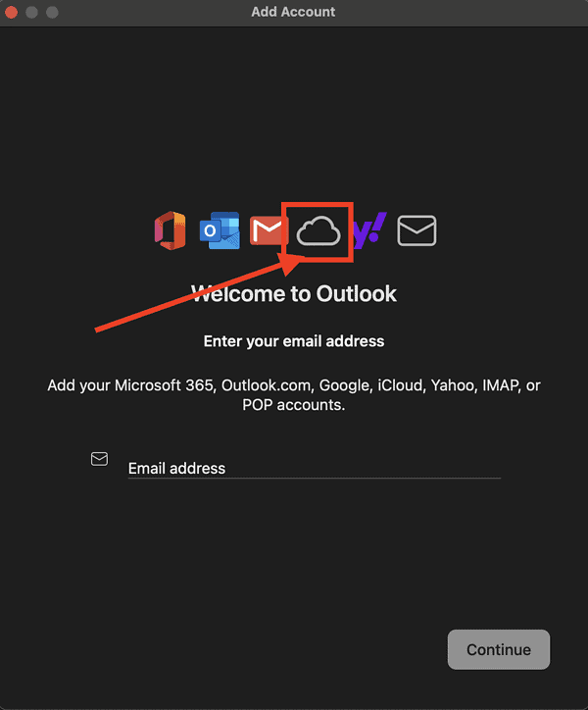
Task: Click small envelope icon beside Email address
Action: click(99, 459)
